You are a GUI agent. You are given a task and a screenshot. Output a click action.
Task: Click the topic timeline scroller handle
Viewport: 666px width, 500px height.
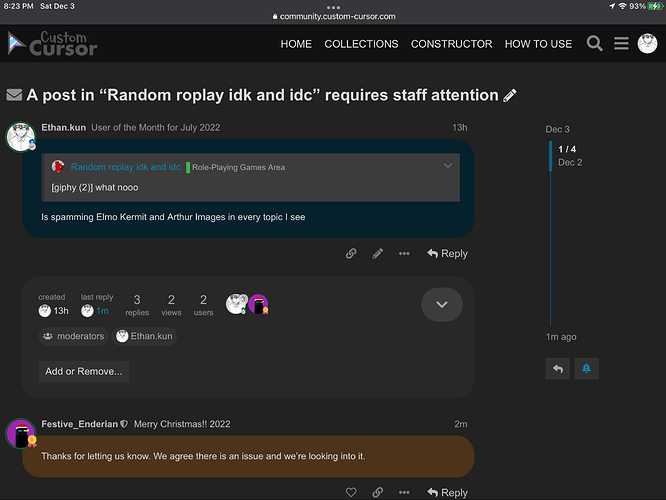(x=549, y=155)
